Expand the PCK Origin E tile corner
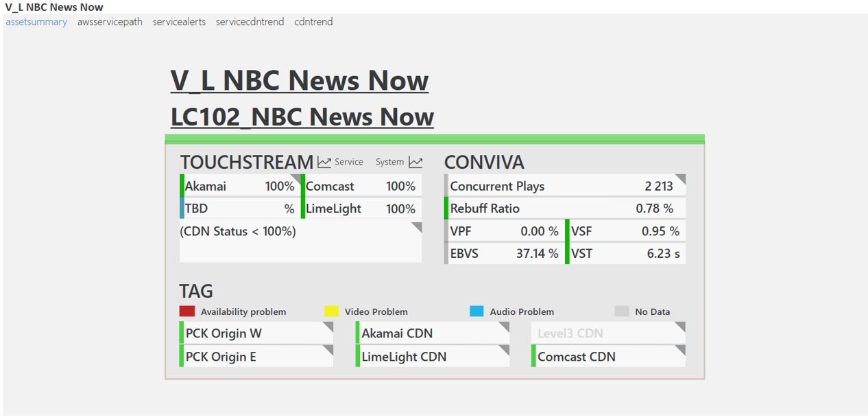 click(328, 350)
